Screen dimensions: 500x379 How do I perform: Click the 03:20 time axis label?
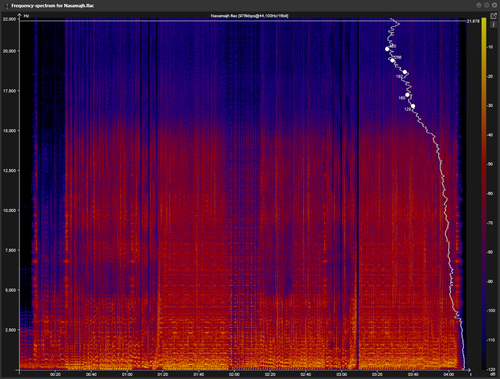coord(377,375)
